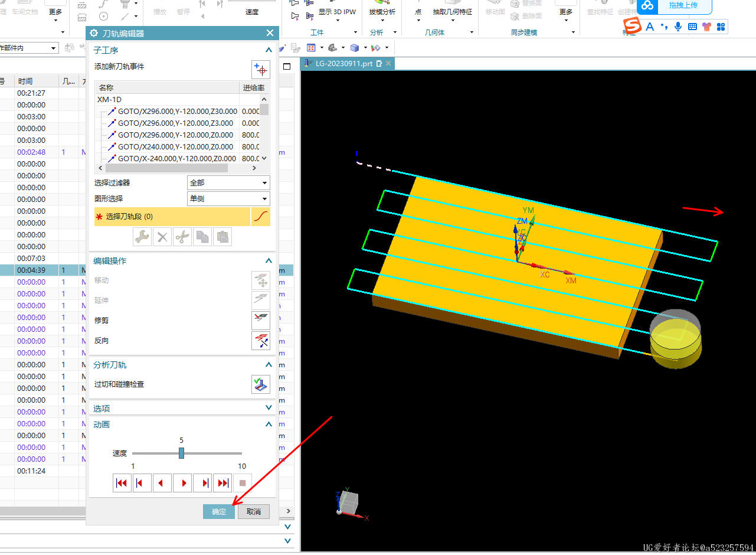Open the 图形选择 单侧 dropdown
Image resolution: width=756 pixels, height=555 pixels.
tap(228, 199)
